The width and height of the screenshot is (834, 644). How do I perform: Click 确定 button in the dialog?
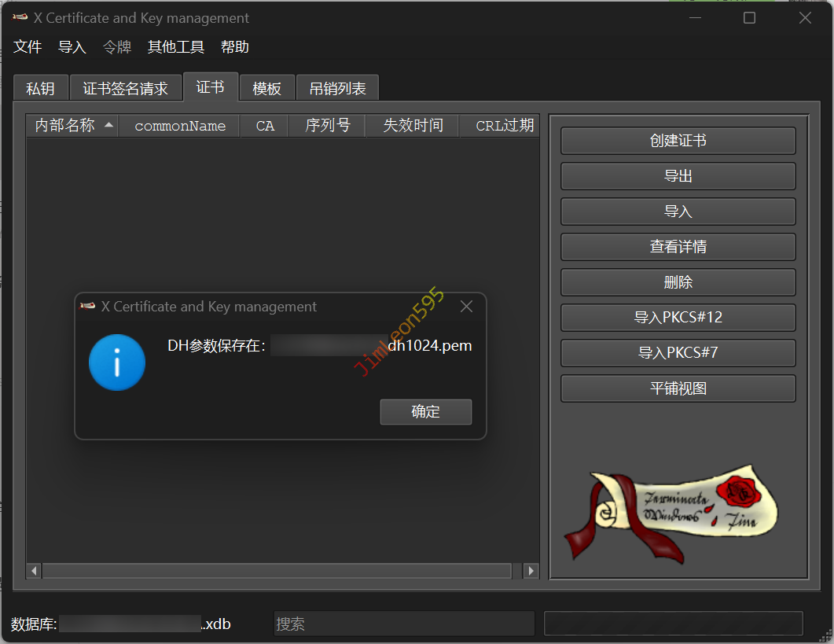[425, 412]
